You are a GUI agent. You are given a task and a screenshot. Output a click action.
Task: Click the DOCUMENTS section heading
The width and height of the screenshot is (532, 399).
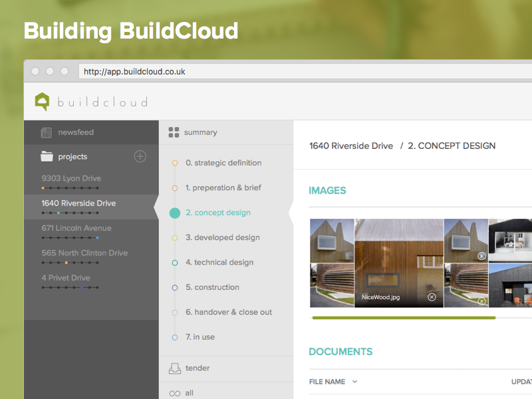[x=340, y=352]
